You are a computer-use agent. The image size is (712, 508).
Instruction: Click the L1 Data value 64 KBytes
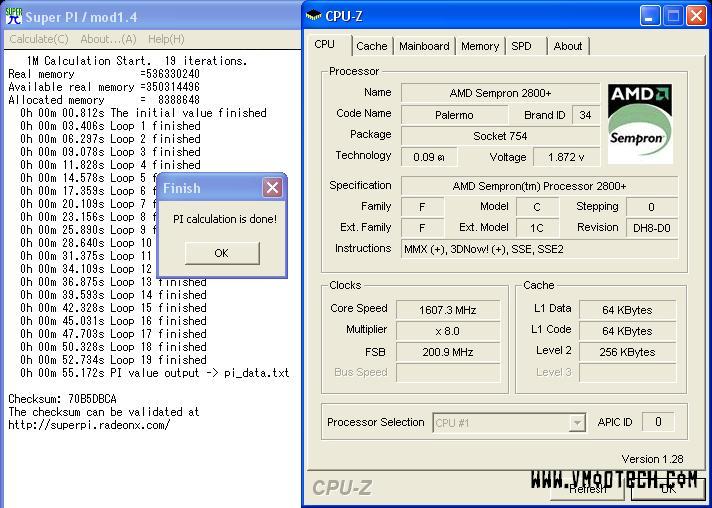click(x=627, y=310)
